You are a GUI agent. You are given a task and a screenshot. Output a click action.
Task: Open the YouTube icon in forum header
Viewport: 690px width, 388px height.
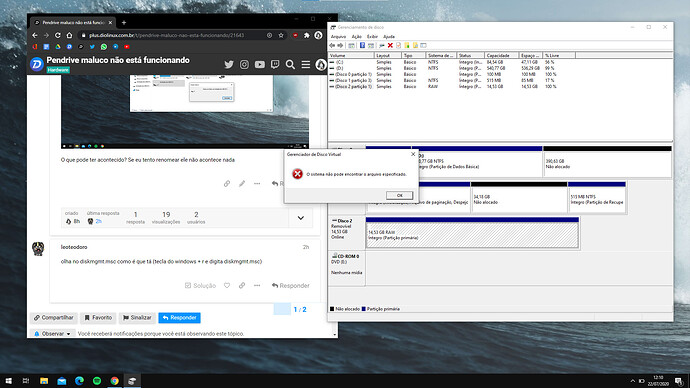(260, 64)
